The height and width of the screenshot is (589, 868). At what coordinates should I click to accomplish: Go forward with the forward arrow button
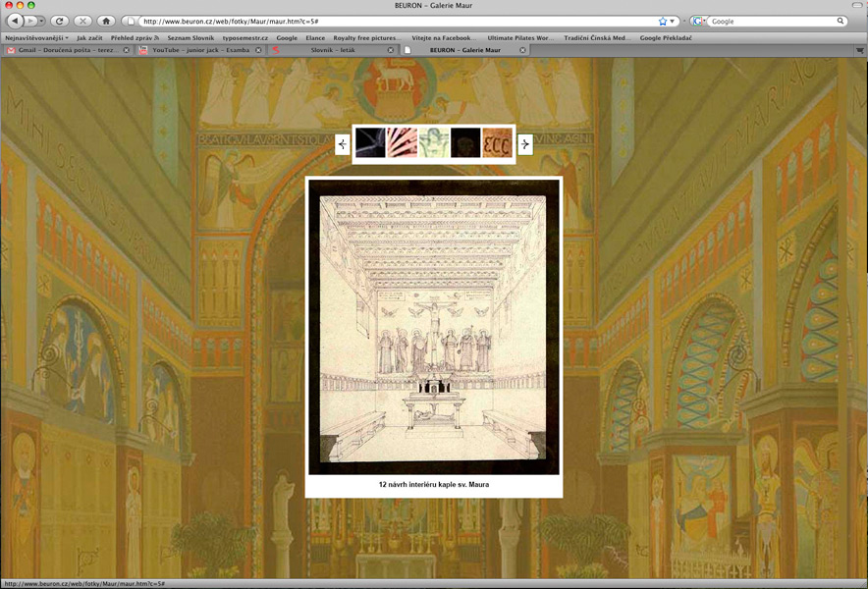coord(30,21)
